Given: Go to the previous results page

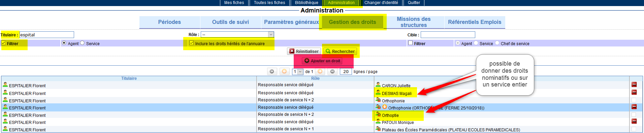Looking at the screenshot, I should pyautogui.click(x=284, y=71).
